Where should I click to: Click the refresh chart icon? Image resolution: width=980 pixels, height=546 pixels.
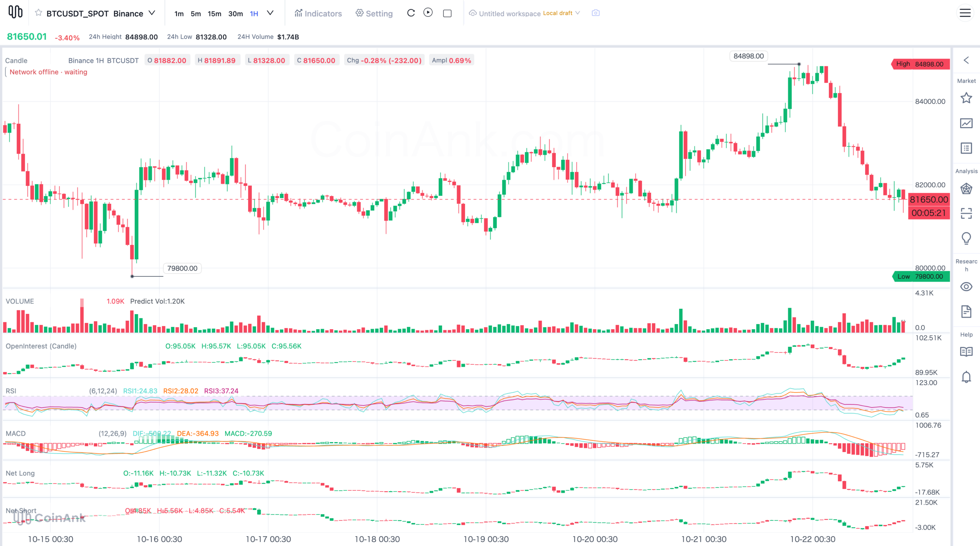[411, 13]
